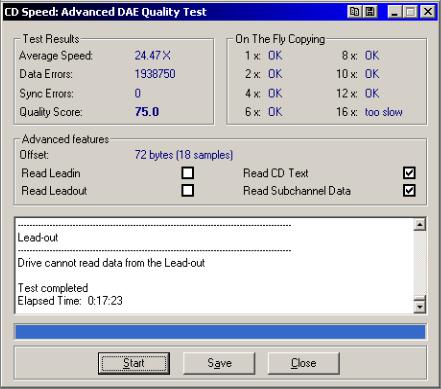441x389 pixels.
Task: Click the 'Read Subchannel Data' label
Action: [297, 191]
